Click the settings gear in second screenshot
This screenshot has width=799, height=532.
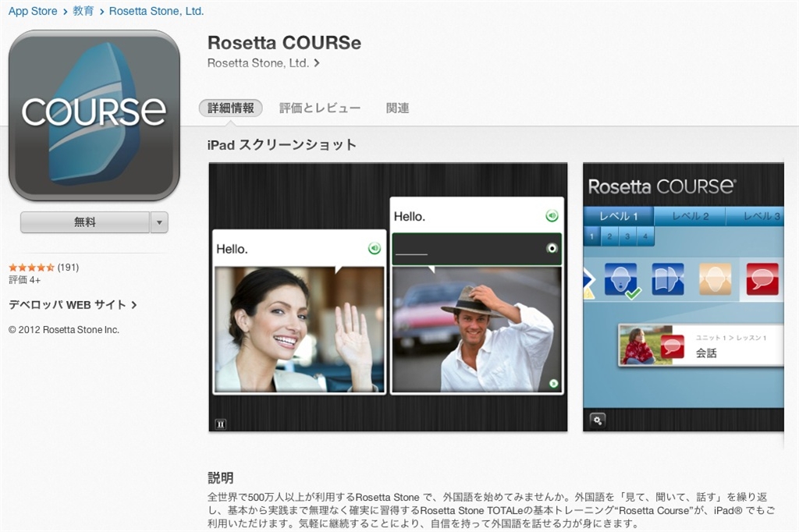[x=598, y=420]
